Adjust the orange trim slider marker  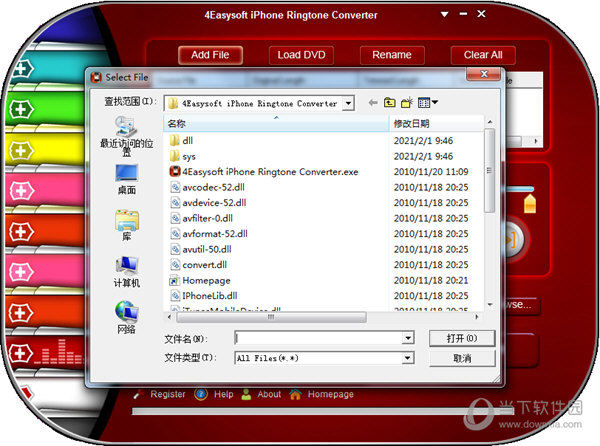click(x=530, y=203)
